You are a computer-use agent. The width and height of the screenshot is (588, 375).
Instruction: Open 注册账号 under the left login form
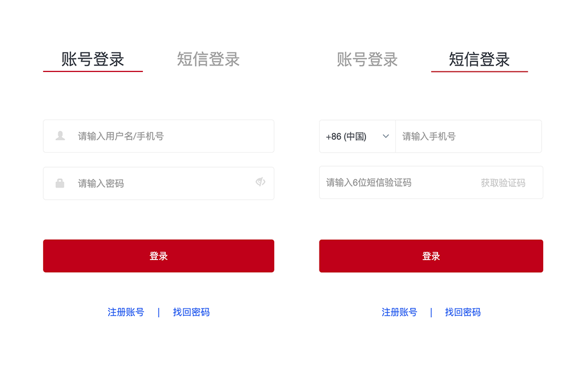tap(126, 312)
